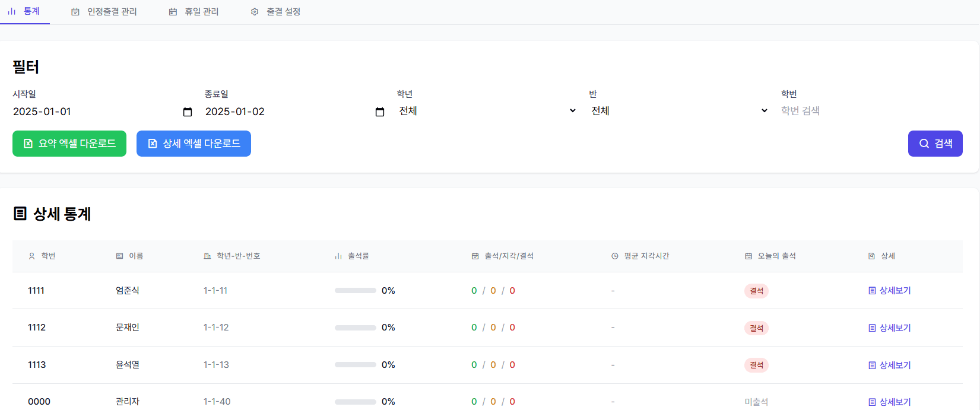Switch to the 인정출결 관리 tab
The height and width of the screenshot is (410, 980).
[104, 12]
